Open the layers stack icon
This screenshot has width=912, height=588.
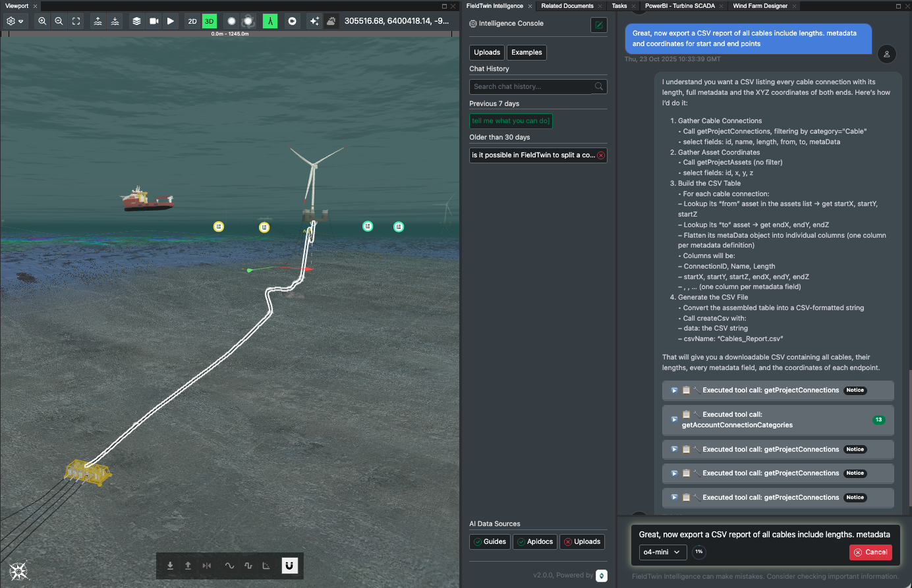click(x=136, y=21)
